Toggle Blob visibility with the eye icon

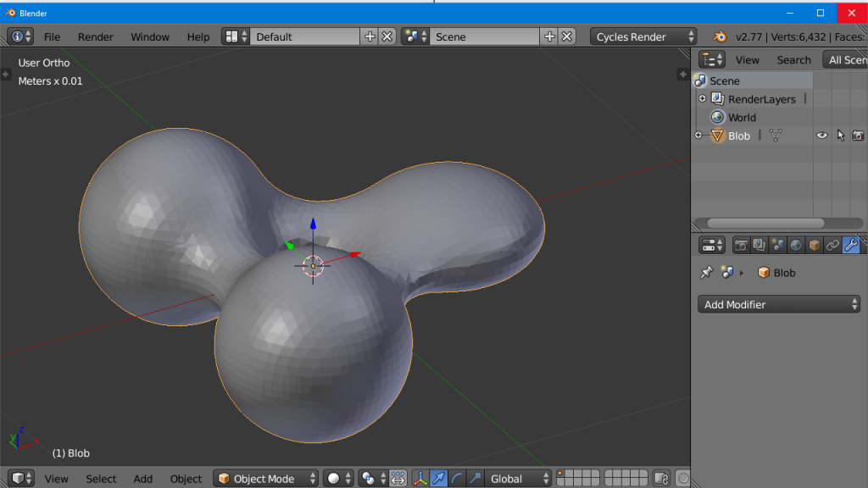(821, 136)
